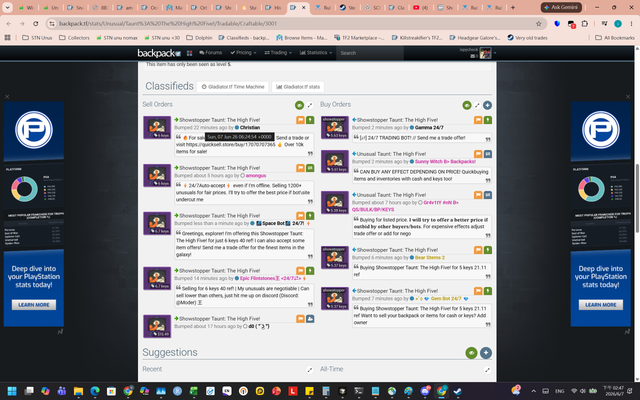Flag the Space Bot sell listing

(300, 216)
